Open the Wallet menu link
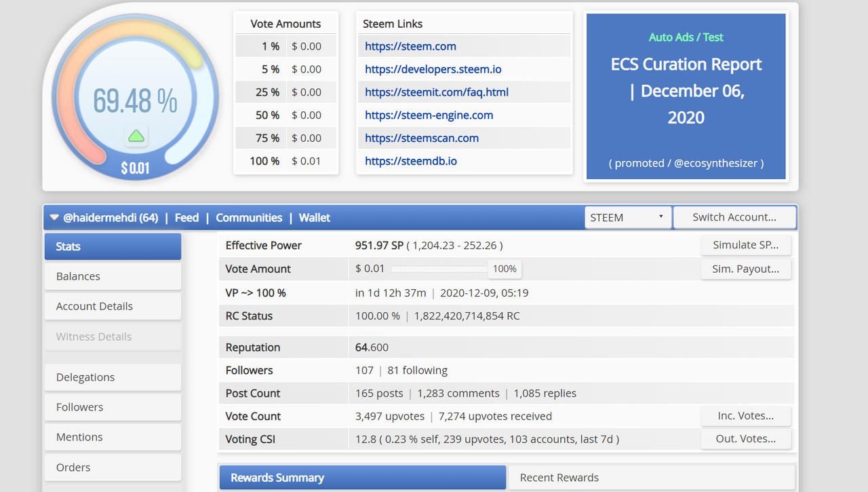This screenshot has width=868, height=492. point(315,218)
